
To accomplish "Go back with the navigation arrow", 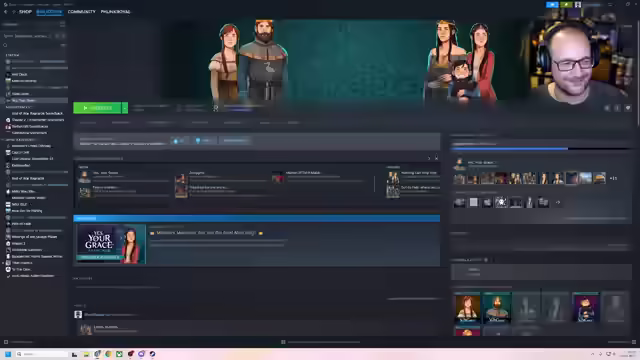I will [x=6, y=12].
